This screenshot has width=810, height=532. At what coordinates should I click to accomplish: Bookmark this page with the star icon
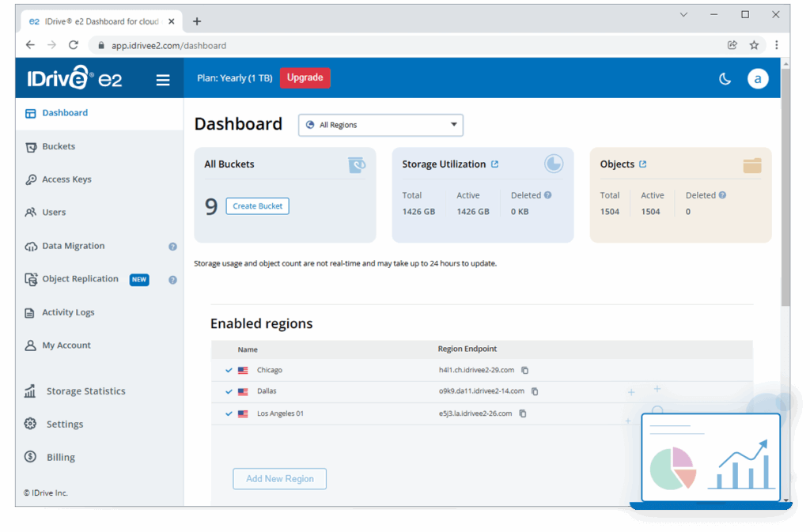[x=754, y=45]
